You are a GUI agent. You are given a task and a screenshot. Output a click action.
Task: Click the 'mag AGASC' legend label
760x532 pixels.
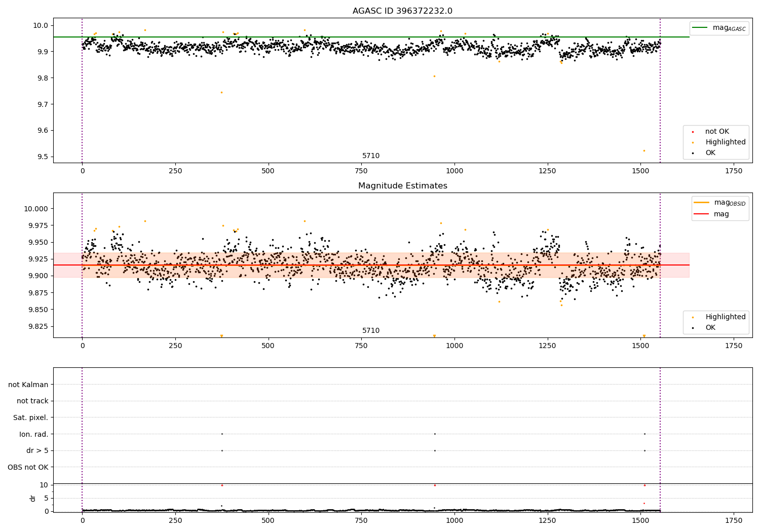[x=729, y=28]
